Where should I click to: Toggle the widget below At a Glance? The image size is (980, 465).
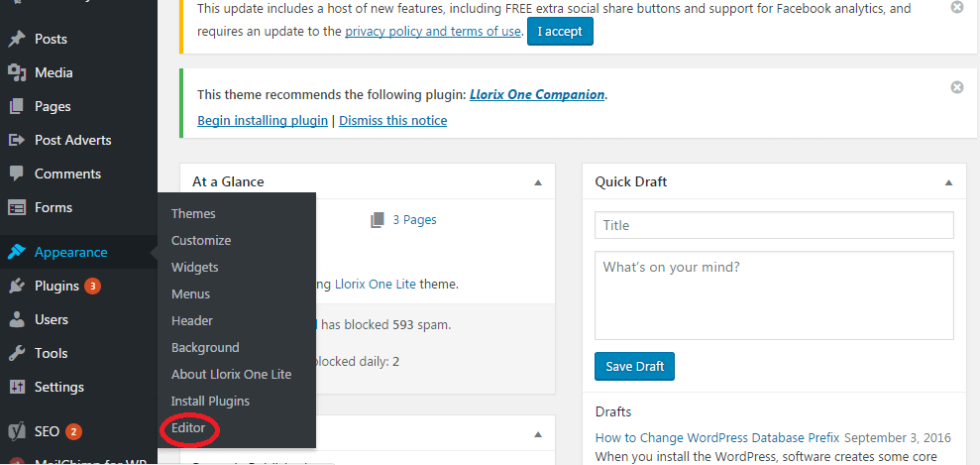click(537, 433)
